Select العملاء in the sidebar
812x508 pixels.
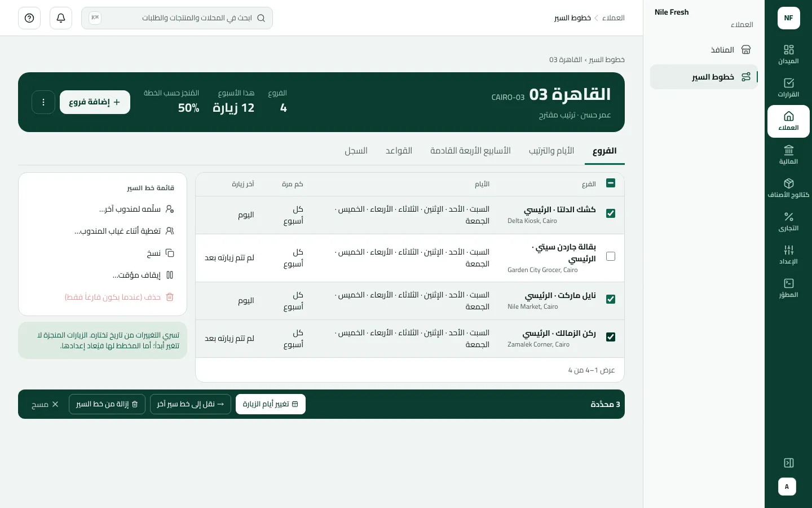click(x=788, y=121)
